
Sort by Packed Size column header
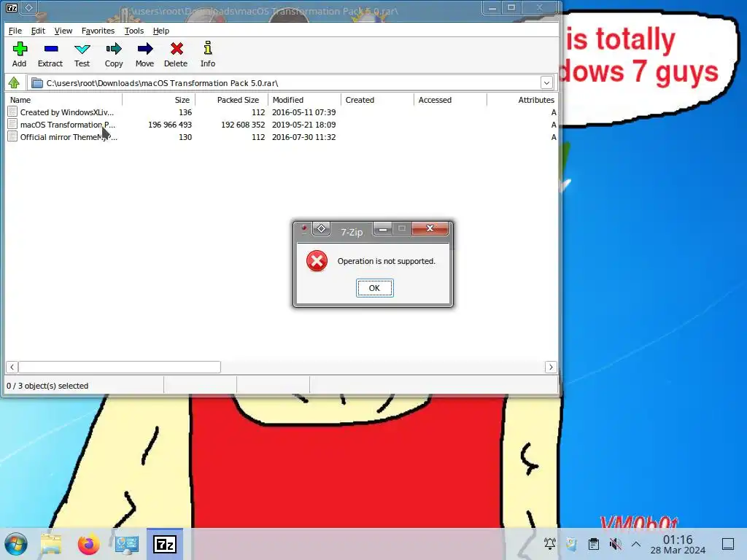tap(231, 100)
